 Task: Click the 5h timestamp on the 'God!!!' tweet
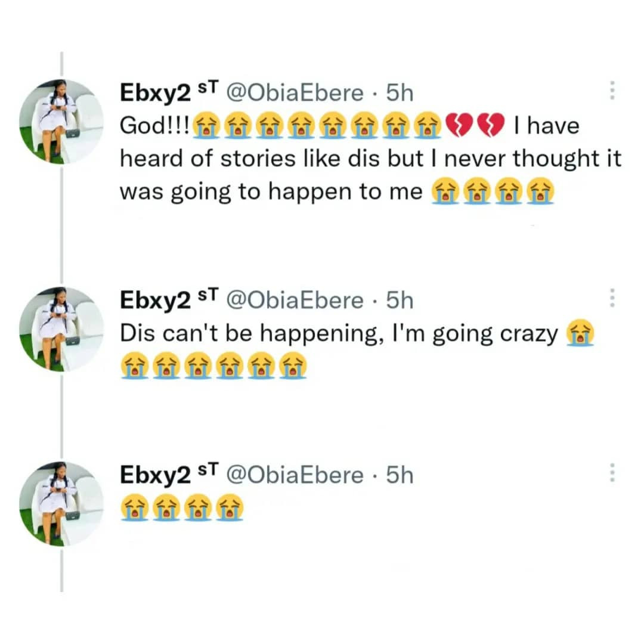click(x=400, y=93)
